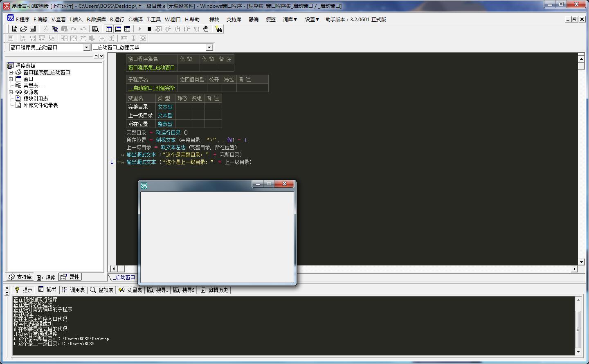This screenshot has width=589, height=364.
Task: Open the F.程序 menu
Action: click(x=22, y=19)
